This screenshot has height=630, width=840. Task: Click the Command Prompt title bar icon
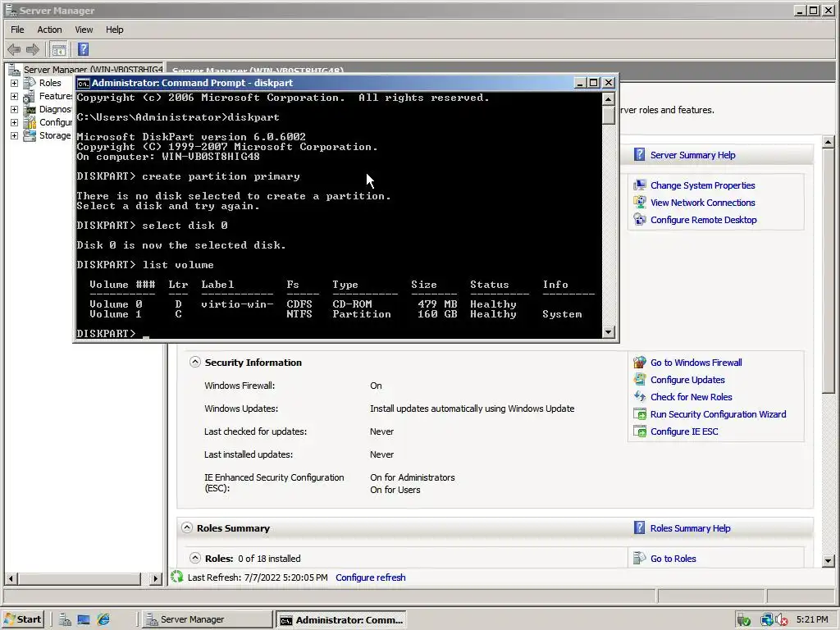83,83
